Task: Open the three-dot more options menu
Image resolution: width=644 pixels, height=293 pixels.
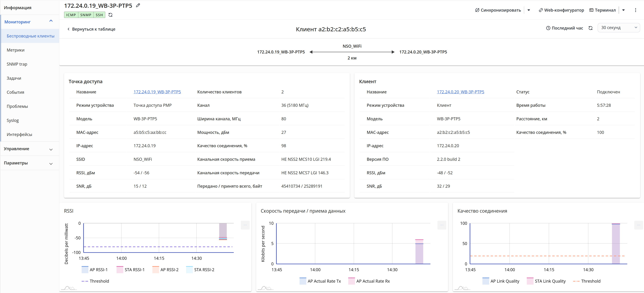Action: point(635,10)
